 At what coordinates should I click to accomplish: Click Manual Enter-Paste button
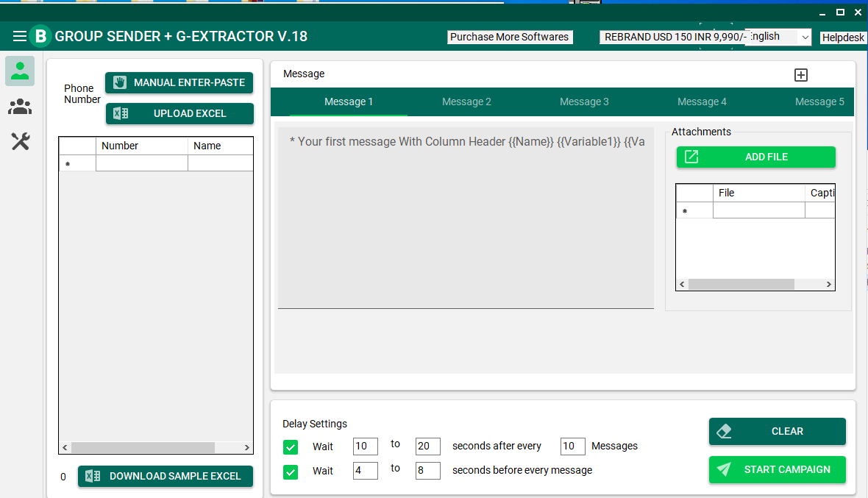(179, 82)
